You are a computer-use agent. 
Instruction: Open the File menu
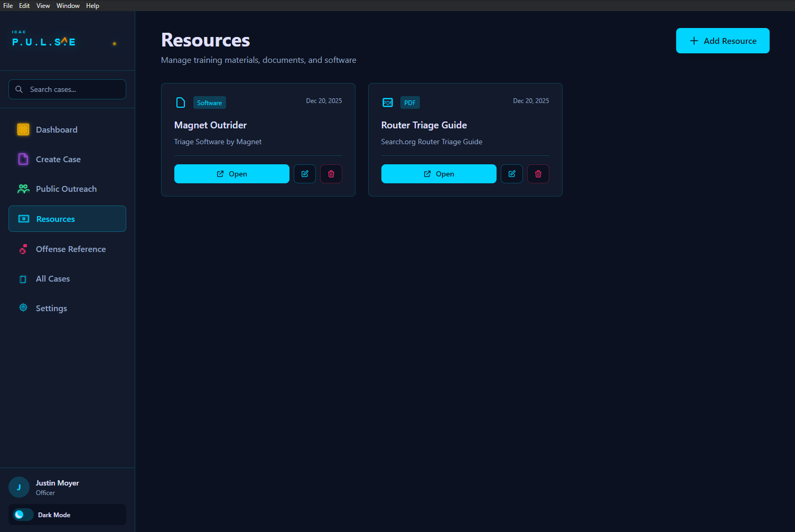[x=8, y=6]
